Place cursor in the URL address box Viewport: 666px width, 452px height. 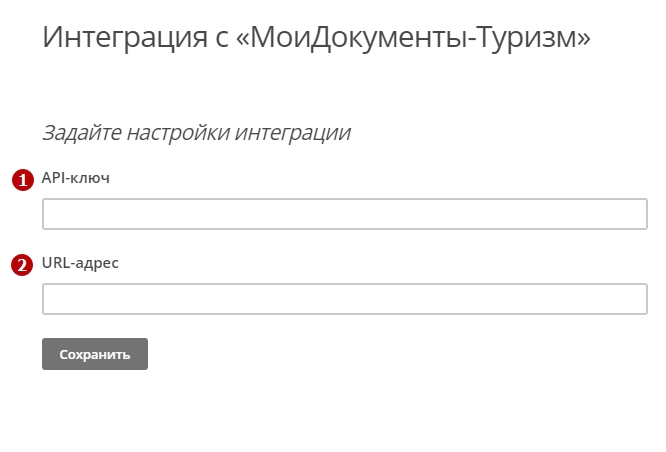click(345, 299)
